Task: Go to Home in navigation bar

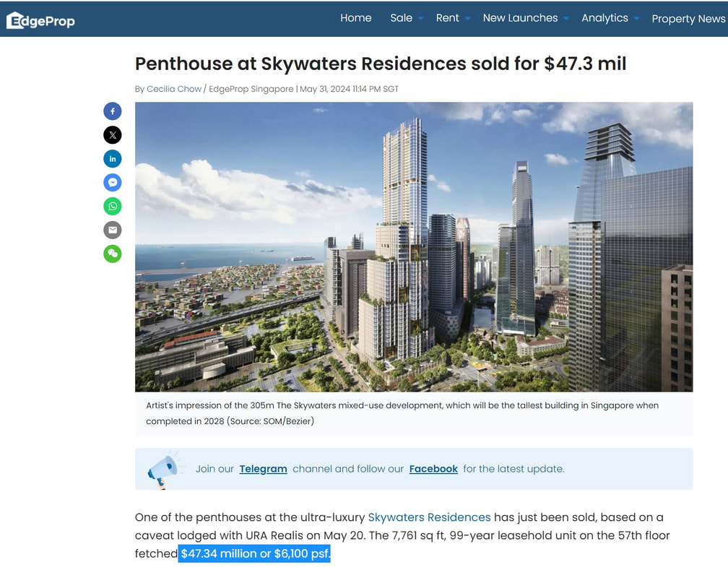Action: (x=355, y=18)
